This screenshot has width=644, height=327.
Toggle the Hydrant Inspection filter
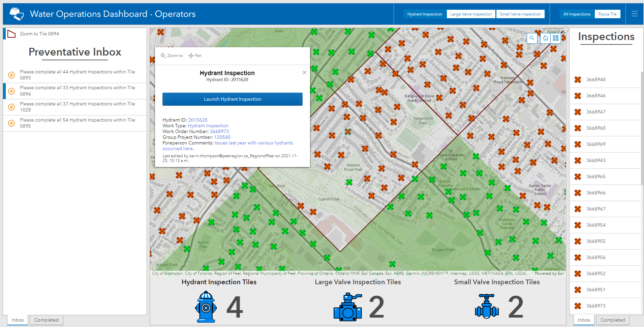click(425, 14)
